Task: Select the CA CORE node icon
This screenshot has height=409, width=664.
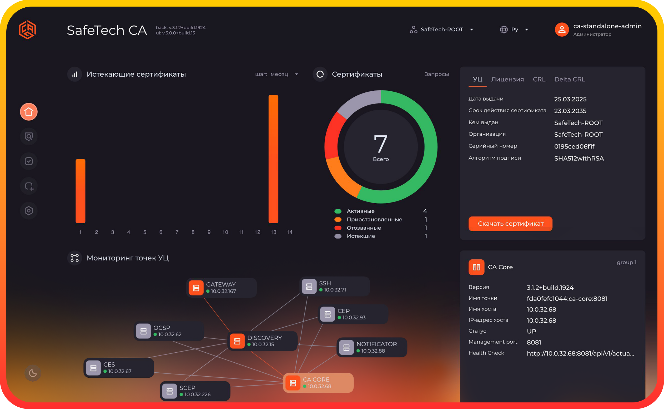Action: 293,383
